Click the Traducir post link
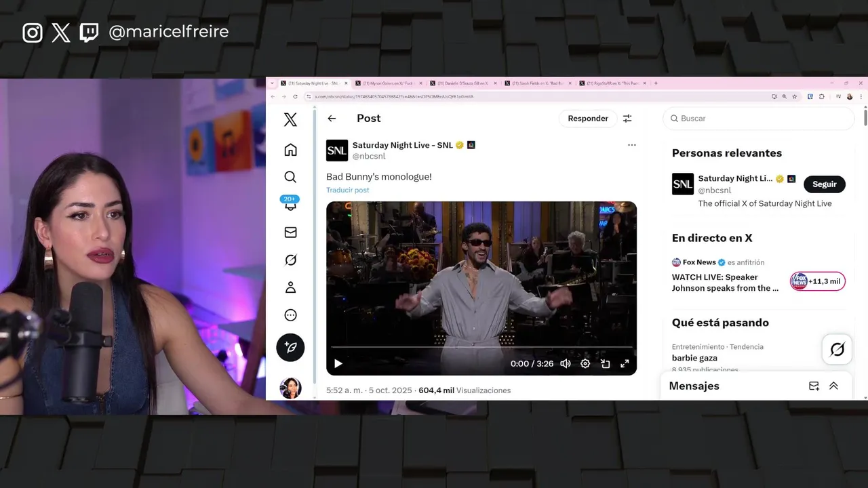868x488 pixels. 348,190
